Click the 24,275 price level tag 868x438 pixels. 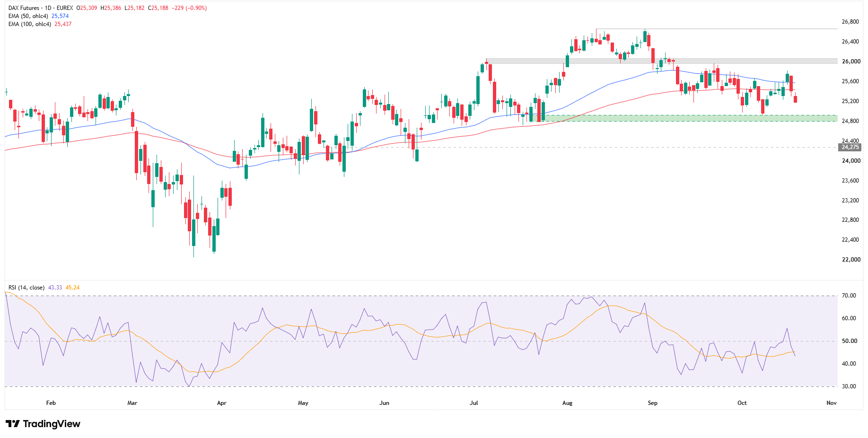(x=850, y=147)
